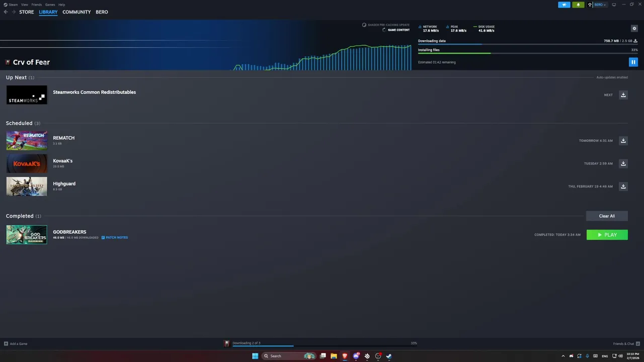This screenshot has height=362, width=644.
Task: Click Add a Game
Action: pos(16,344)
